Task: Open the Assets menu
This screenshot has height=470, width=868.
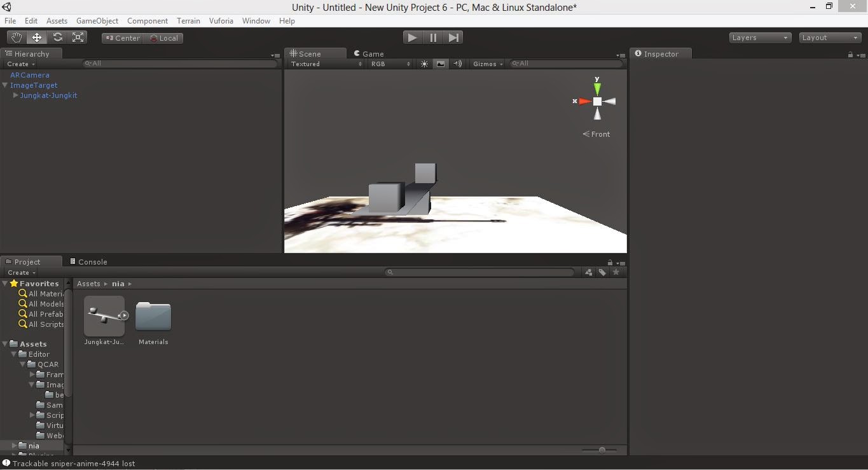Action: point(57,20)
